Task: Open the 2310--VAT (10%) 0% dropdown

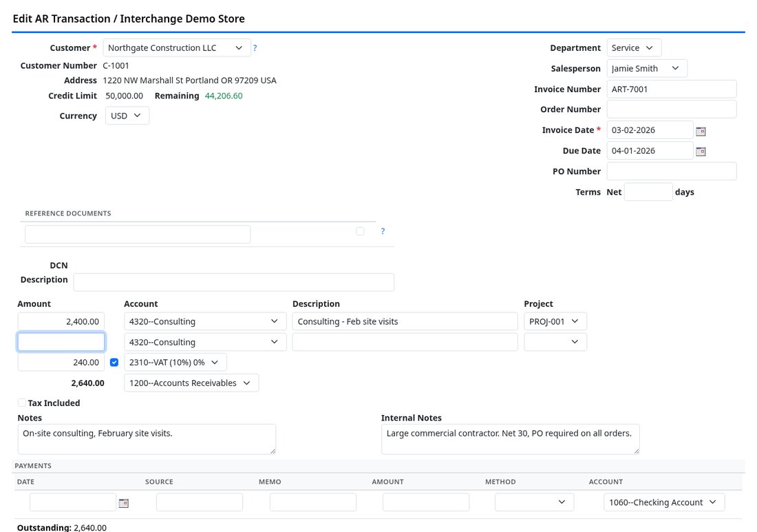Action: (x=175, y=363)
